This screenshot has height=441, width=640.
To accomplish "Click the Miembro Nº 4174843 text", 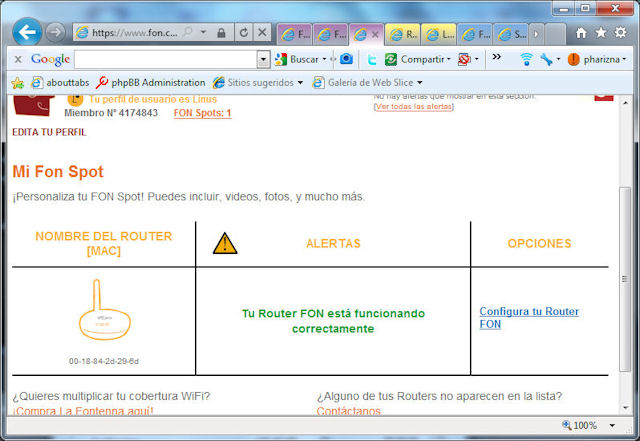I will (x=111, y=113).
